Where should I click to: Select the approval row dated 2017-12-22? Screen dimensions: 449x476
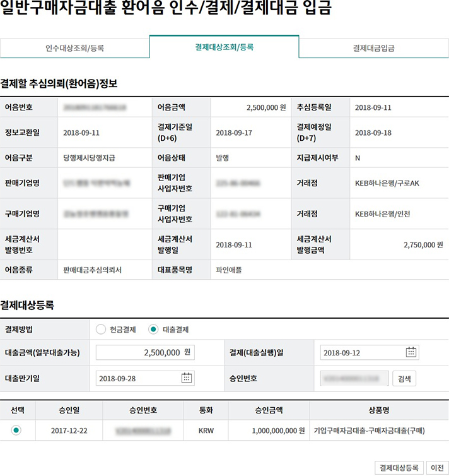click(16, 430)
